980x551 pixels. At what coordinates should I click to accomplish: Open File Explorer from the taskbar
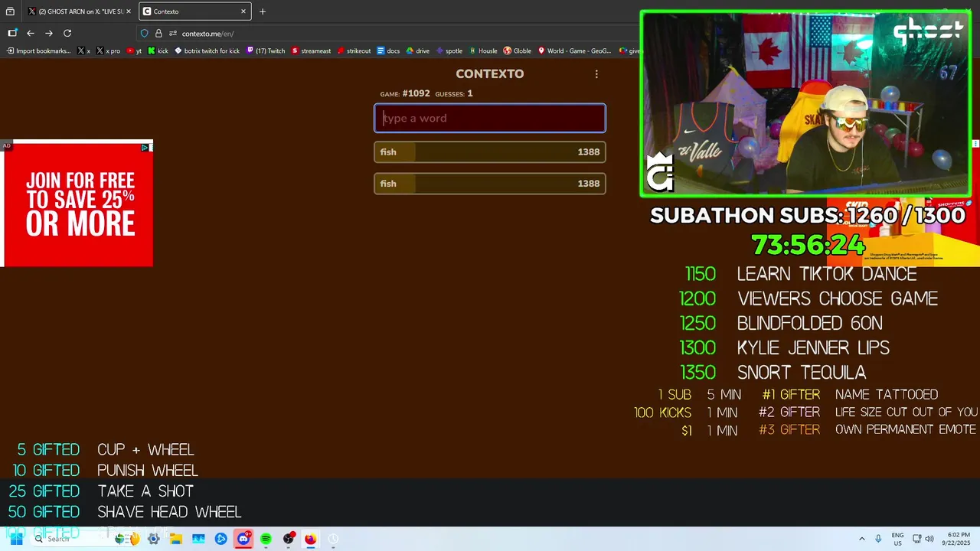click(176, 539)
